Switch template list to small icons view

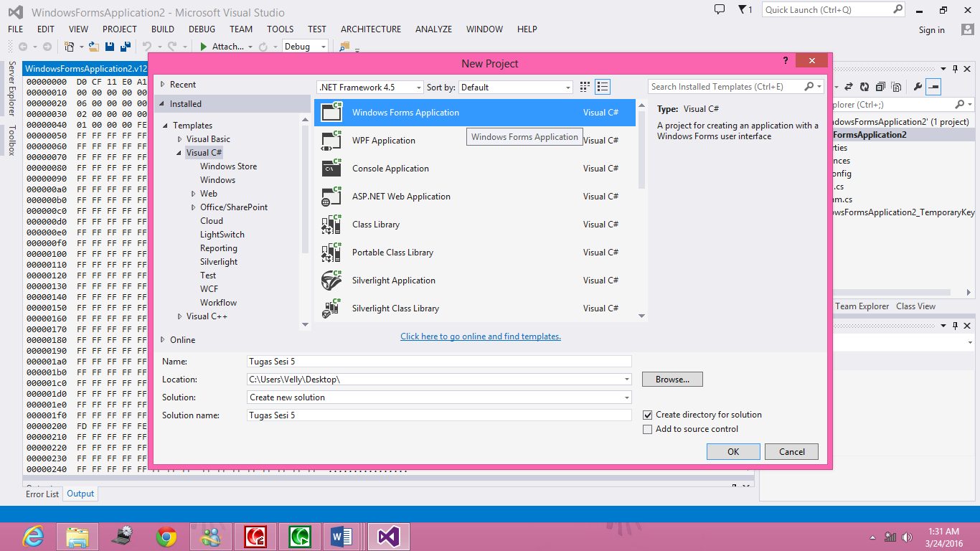coord(584,86)
